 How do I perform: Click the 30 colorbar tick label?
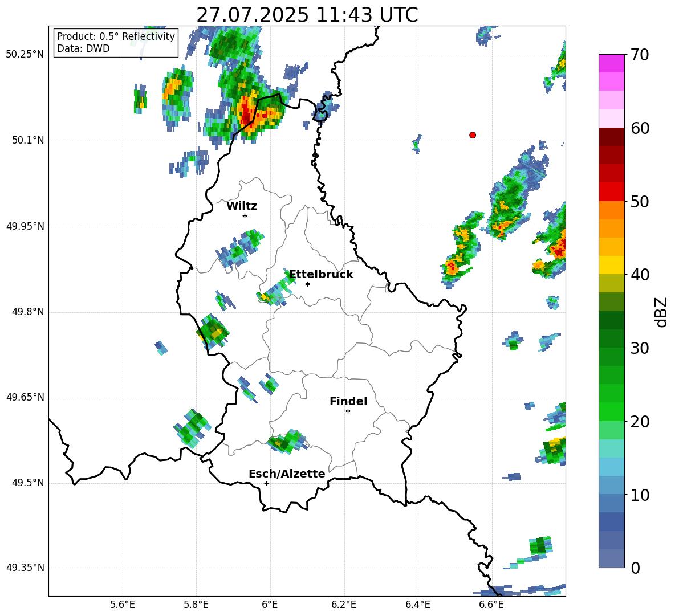pos(640,348)
